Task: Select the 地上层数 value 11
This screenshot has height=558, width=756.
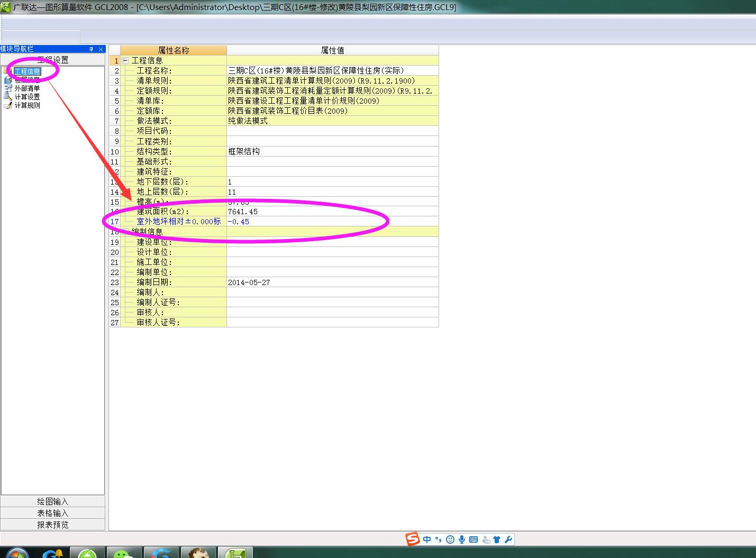Action: click(333, 191)
